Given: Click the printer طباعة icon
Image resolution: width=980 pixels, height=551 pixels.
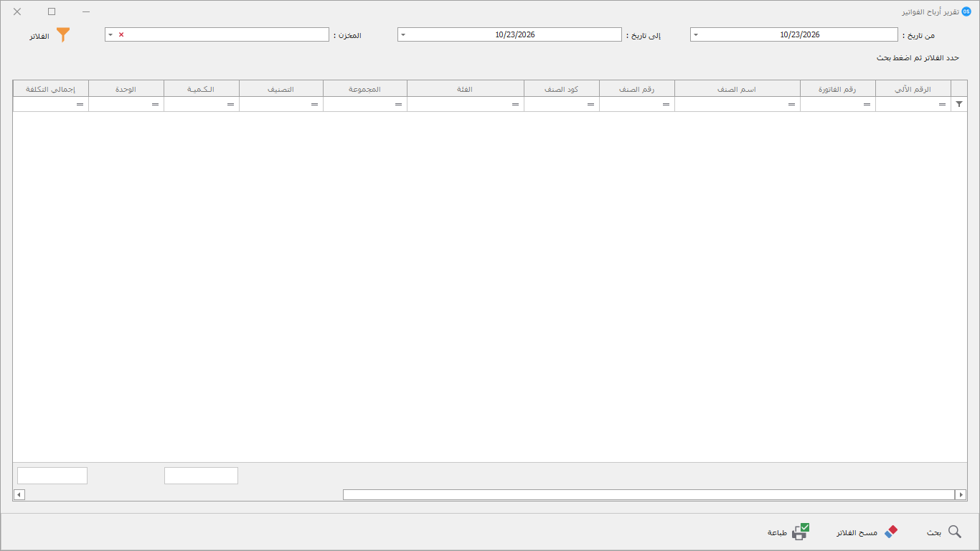Looking at the screenshot, I should (800, 532).
